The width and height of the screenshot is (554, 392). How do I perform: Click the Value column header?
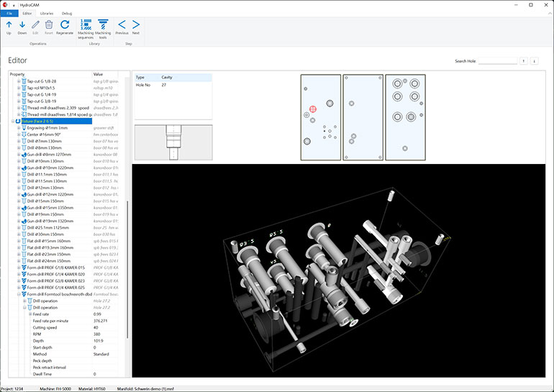tap(105, 74)
